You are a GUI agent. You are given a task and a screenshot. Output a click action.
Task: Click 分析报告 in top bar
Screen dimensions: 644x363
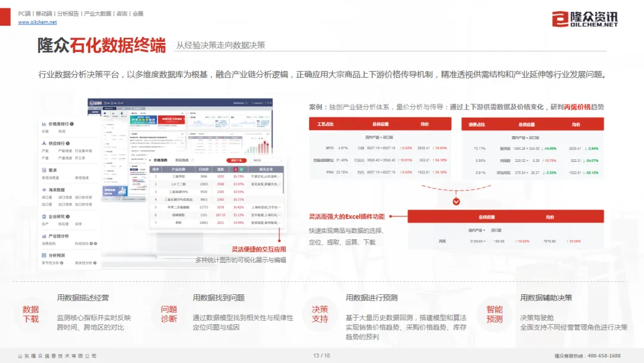click(x=68, y=14)
